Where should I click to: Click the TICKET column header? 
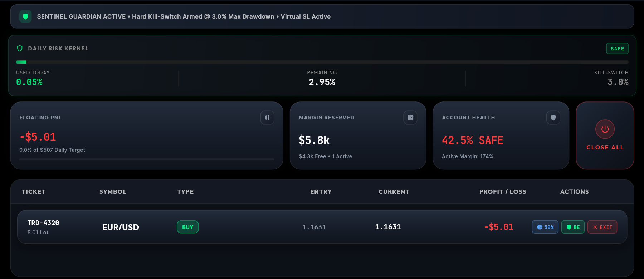click(34, 192)
